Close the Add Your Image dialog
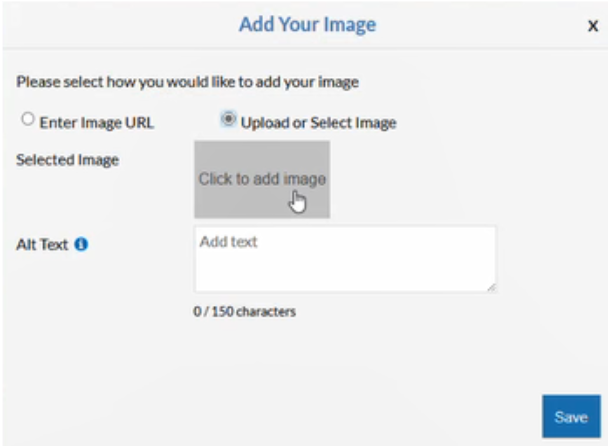Screen dimensions: 608x446 (592, 26)
